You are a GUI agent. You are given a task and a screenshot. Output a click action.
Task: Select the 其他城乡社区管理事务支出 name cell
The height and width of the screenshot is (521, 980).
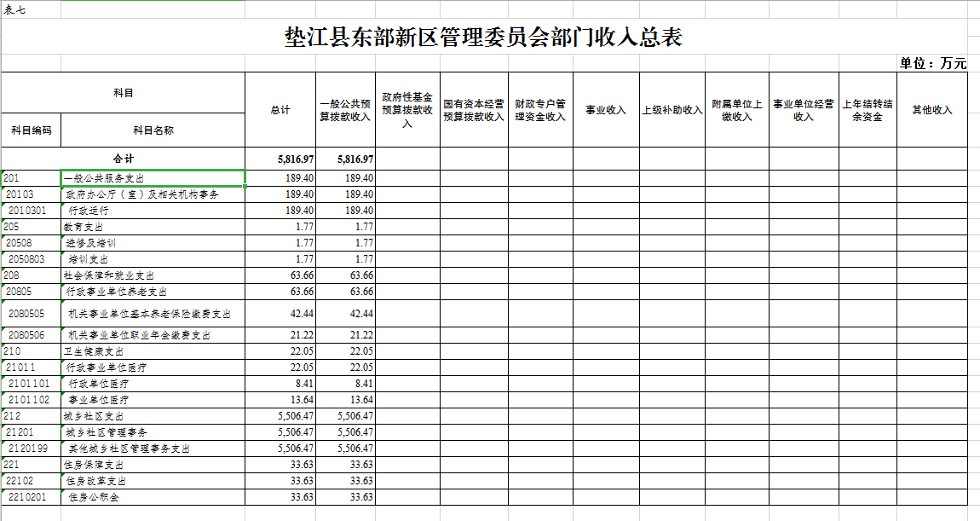[x=153, y=449]
